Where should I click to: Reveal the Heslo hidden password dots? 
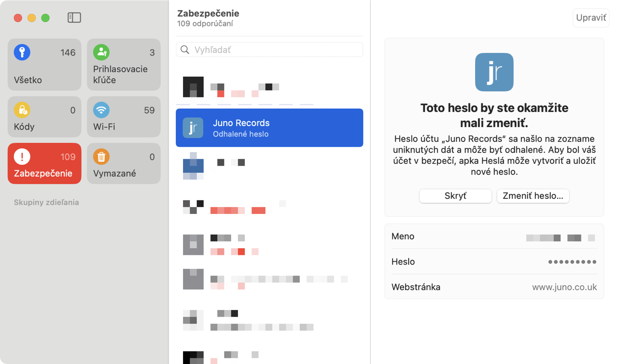(x=572, y=262)
